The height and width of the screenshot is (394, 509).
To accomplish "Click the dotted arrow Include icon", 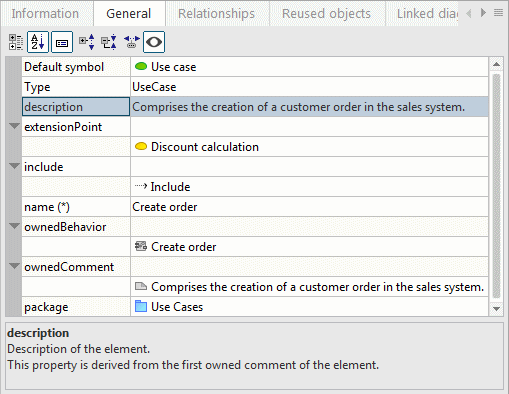I will 141,186.
